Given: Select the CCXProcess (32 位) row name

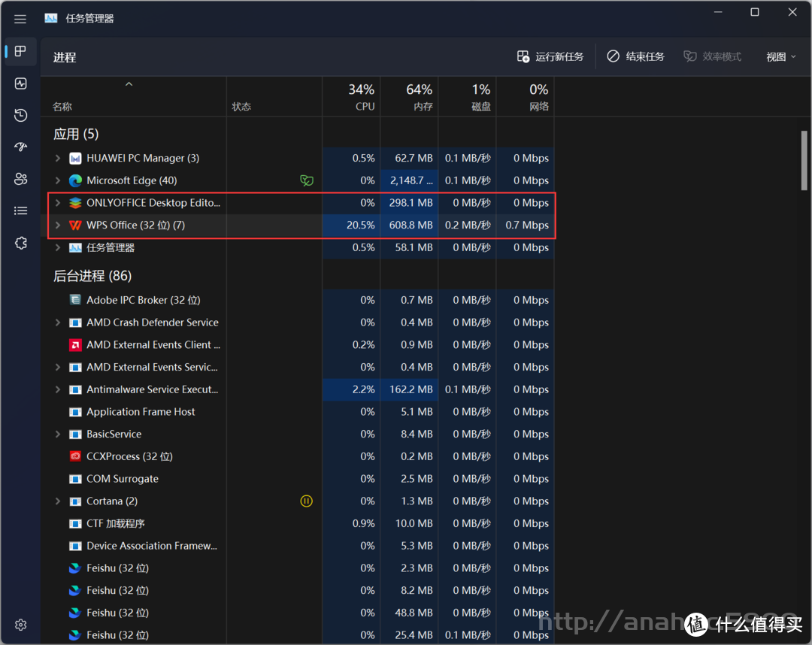Looking at the screenshot, I should (x=129, y=456).
